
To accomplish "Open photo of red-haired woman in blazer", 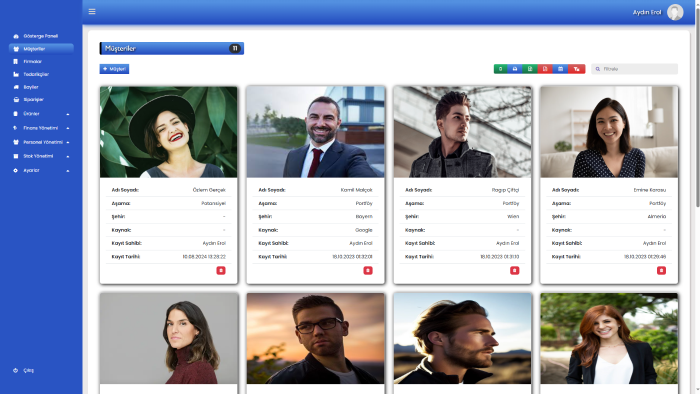I will (x=609, y=338).
